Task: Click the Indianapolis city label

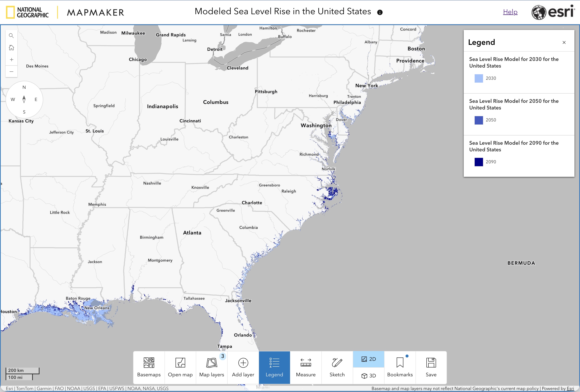Action: (162, 106)
